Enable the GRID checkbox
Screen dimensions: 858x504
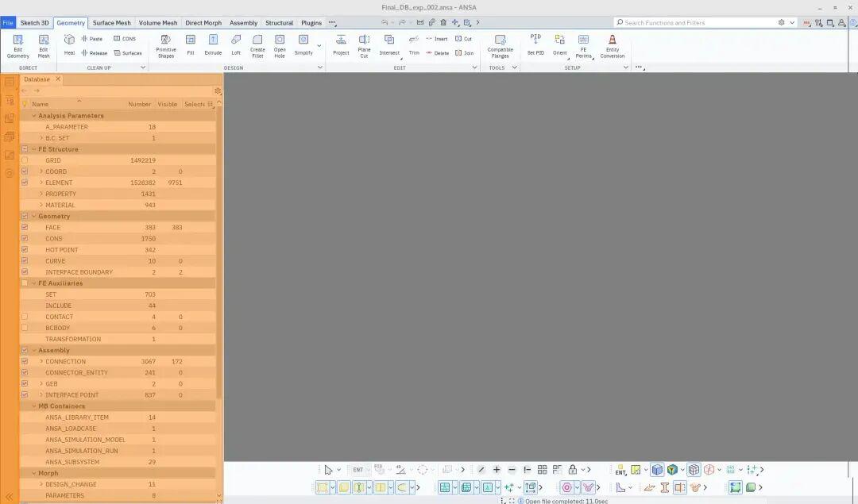(x=25, y=160)
